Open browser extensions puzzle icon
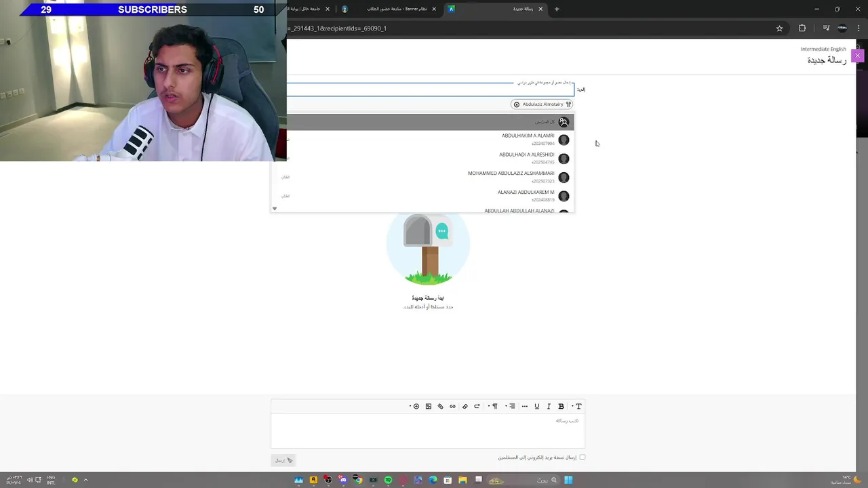The height and width of the screenshot is (488, 868). point(802,28)
